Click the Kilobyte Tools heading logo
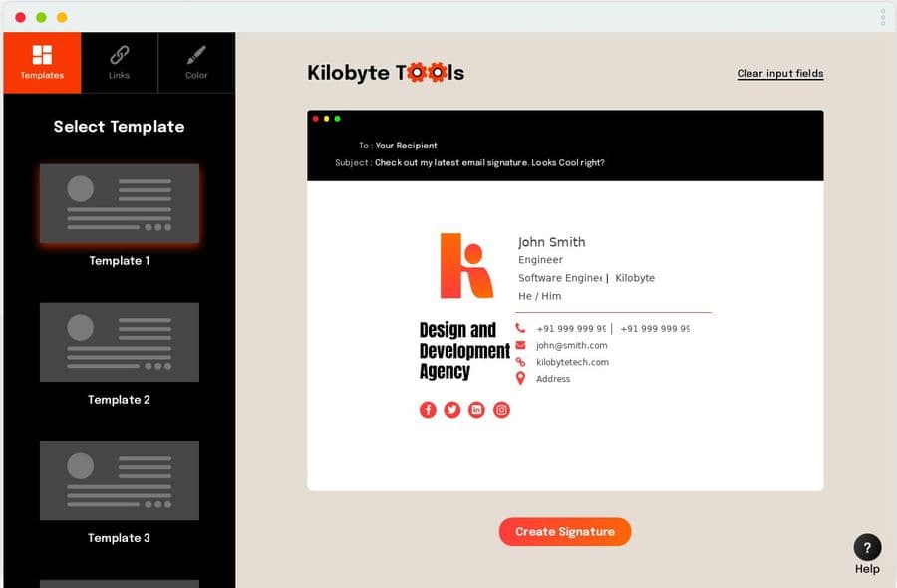Screen dimensions: 897x588 [386, 73]
